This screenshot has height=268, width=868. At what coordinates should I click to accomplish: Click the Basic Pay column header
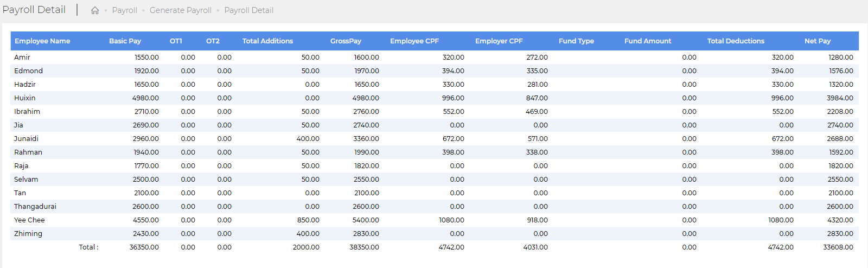tap(125, 41)
